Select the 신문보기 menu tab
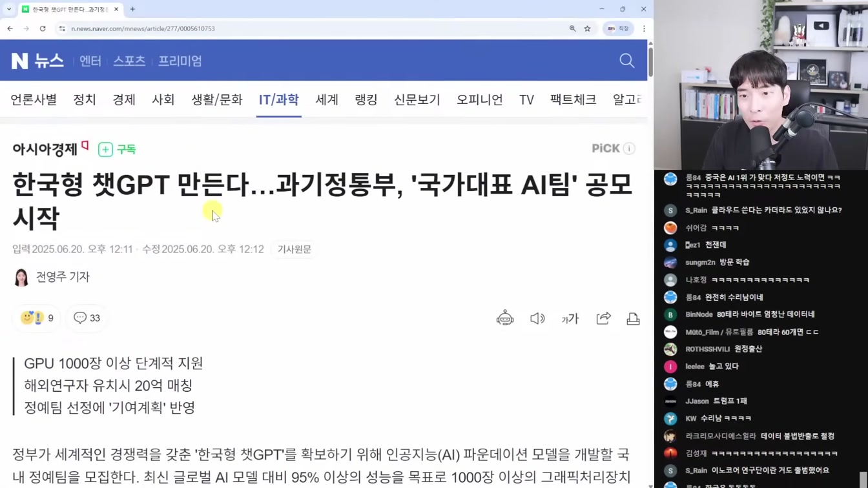Image resolution: width=868 pixels, height=488 pixels. point(417,99)
